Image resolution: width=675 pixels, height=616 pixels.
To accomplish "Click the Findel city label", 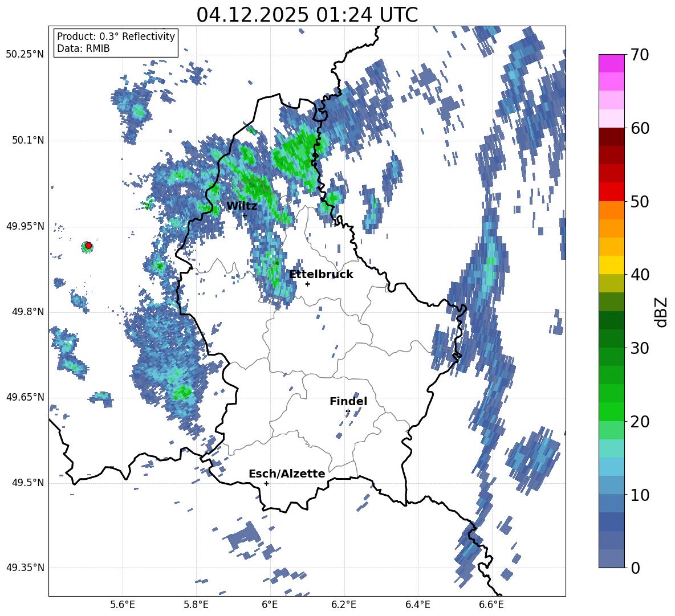I will (348, 402).
